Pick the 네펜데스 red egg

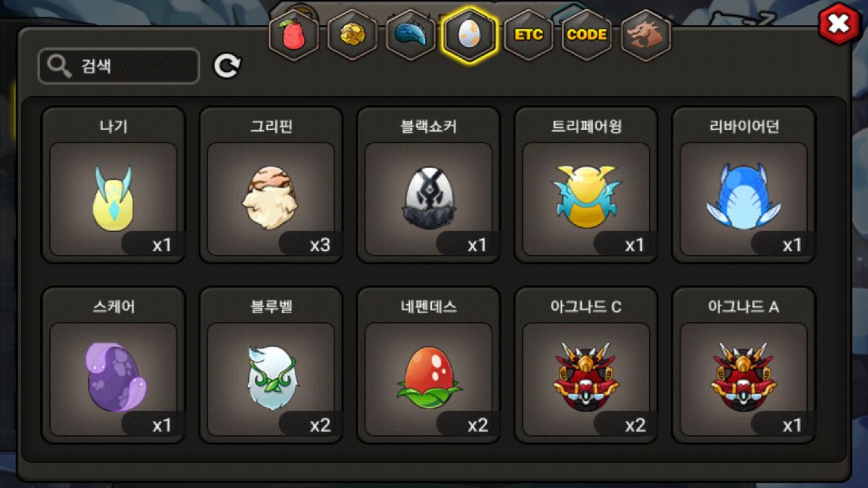click(429, 365)
